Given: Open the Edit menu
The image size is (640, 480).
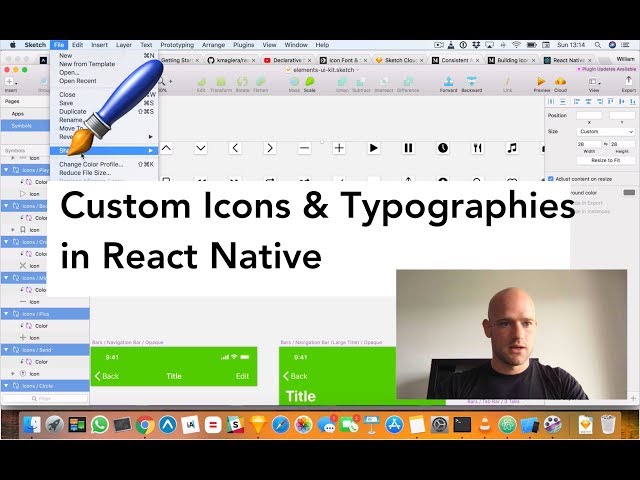Looking at the screenshot, I should pyautogui.click(x=78, y=45).
